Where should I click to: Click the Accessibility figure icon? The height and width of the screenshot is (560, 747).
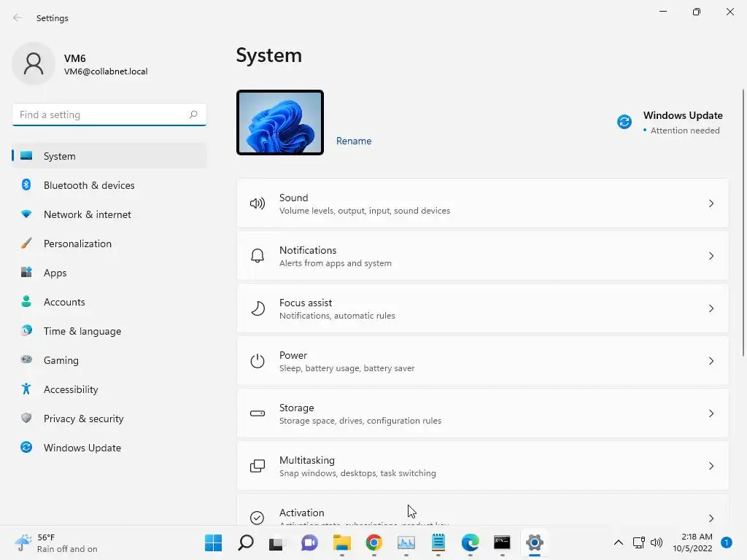click(x=26, y=389)
